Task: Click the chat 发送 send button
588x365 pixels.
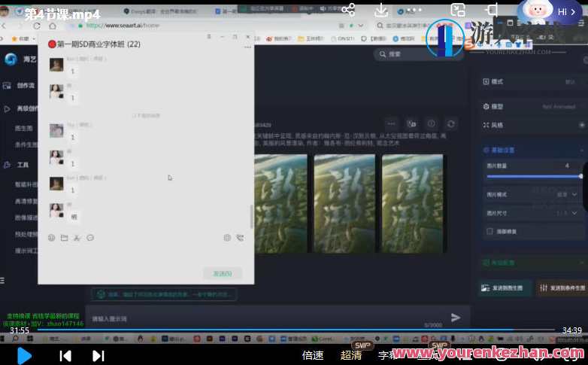Action: click(x=223, y=273)
